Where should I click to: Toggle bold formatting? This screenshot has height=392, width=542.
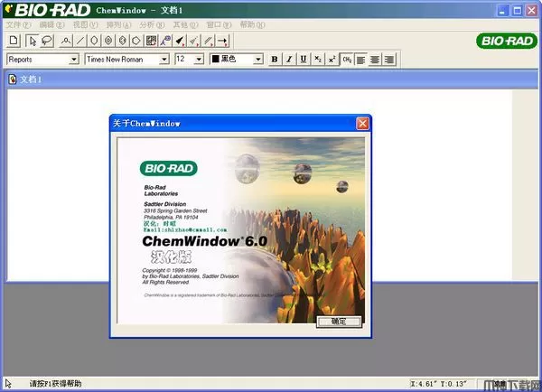pos(275,59)
